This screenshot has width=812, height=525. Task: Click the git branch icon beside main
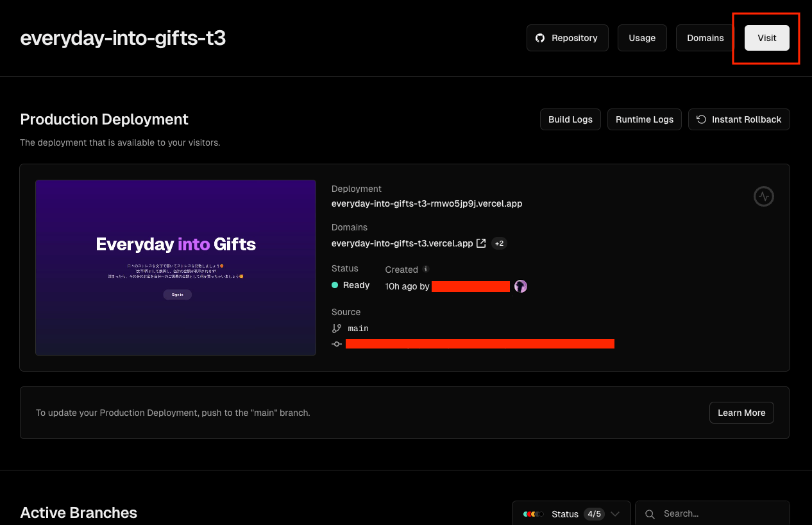(337, 328)
